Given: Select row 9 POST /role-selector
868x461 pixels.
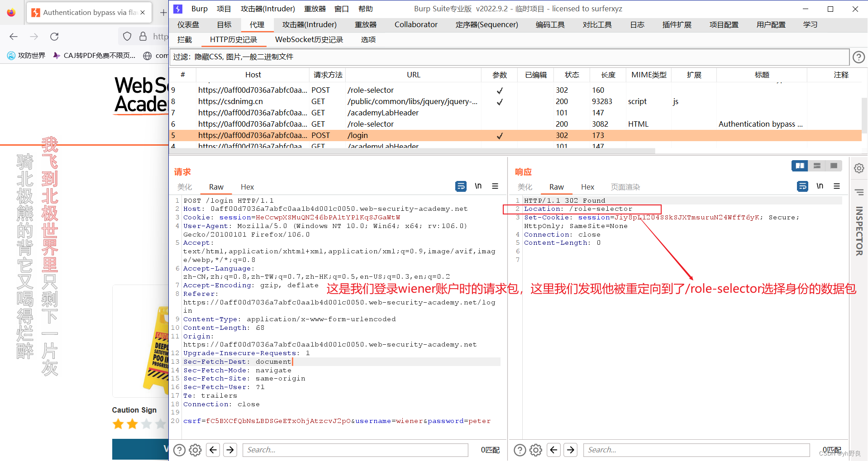Looking at the screenshot, I should (515, 90).
